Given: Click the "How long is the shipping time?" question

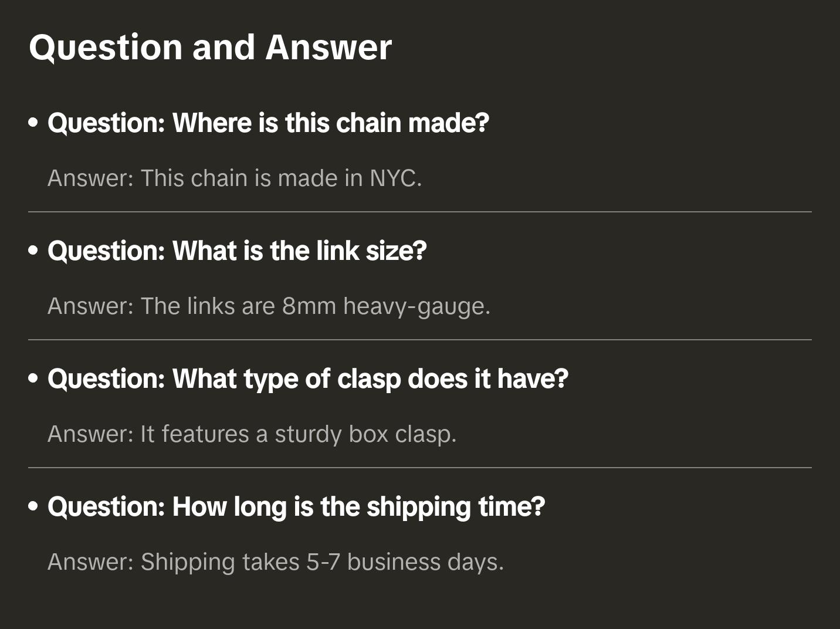Looking at the screenshot, I should pos(296,507).
